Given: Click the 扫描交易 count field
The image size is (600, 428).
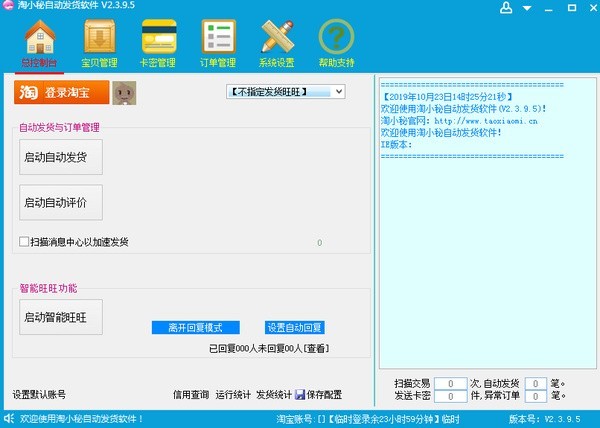Looking at the screenshot, I should point(454,383).
